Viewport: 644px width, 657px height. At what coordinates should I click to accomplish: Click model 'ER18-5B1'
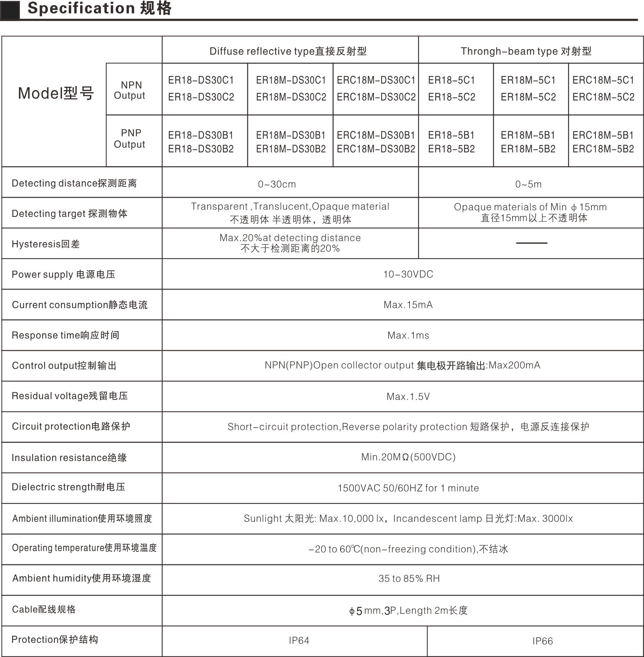pos(451,135)
